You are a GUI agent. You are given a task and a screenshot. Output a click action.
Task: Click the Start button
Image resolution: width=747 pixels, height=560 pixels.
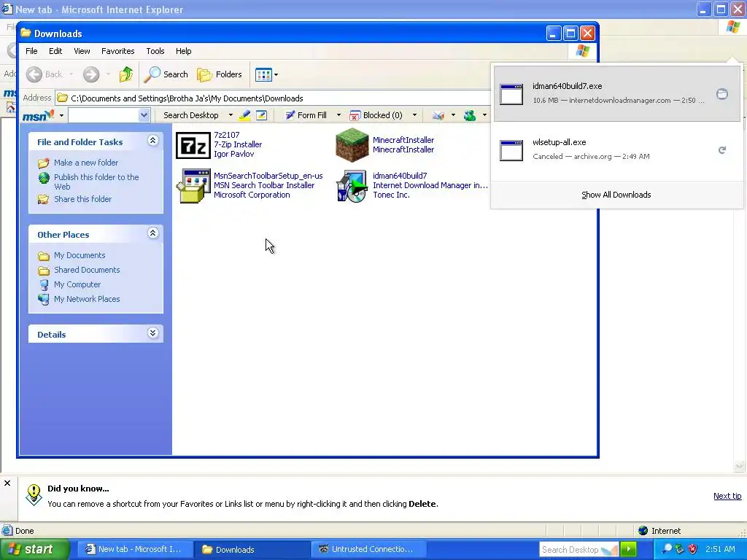34,549
